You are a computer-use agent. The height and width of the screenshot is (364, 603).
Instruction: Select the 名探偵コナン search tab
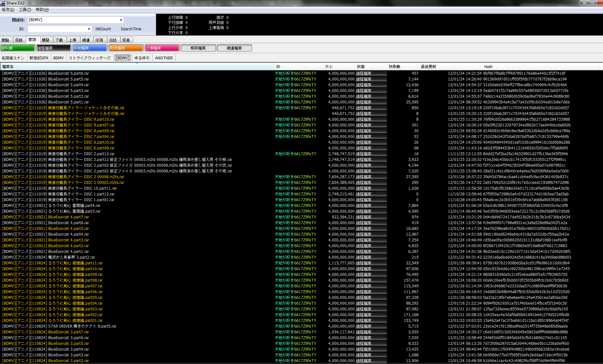pyautogui.click(x=13, y=58)
